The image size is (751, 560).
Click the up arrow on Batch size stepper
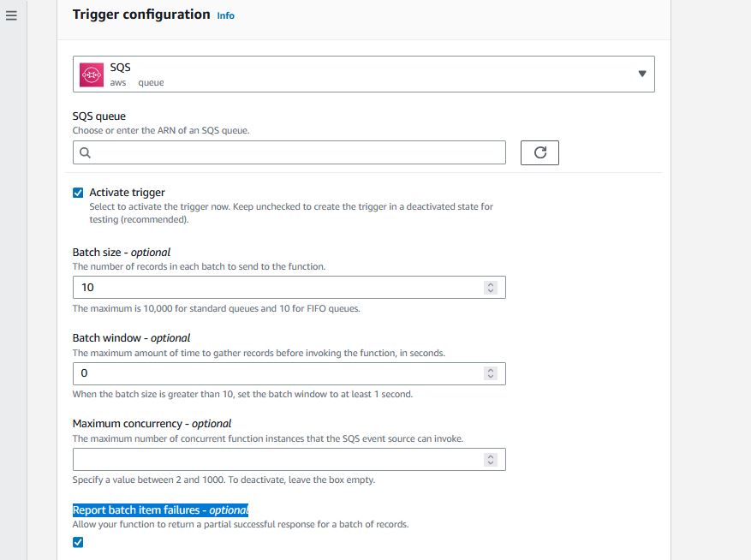(490, 283)
